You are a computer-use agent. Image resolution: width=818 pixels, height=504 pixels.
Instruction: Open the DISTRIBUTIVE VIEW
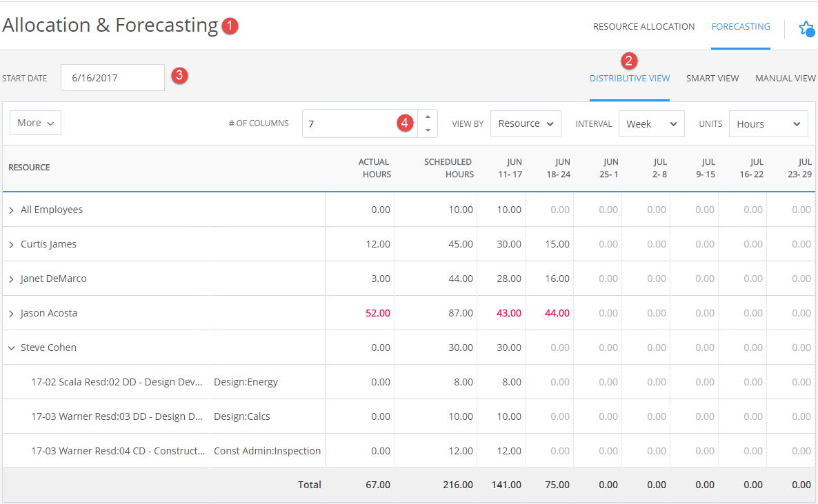[x=629, y=78]
